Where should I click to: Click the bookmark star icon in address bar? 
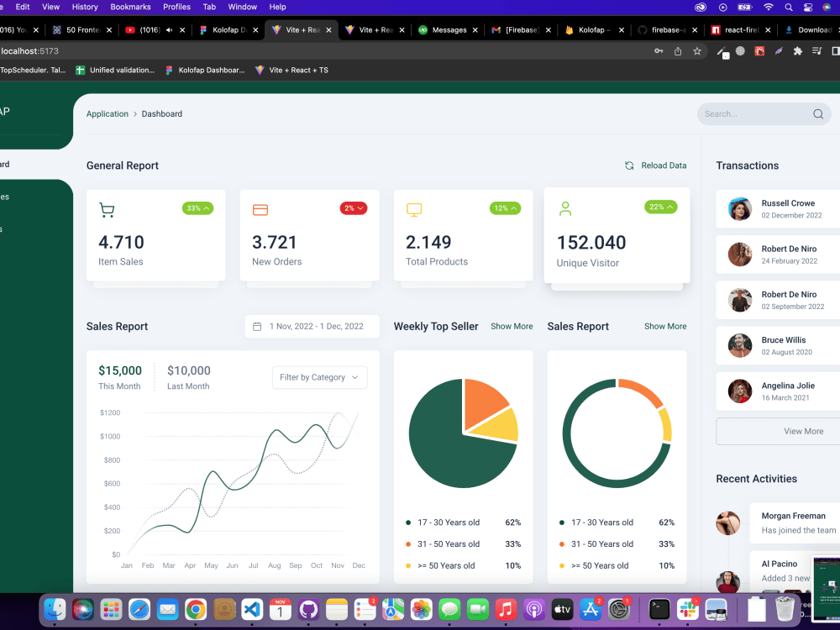[x=697, y=51]
